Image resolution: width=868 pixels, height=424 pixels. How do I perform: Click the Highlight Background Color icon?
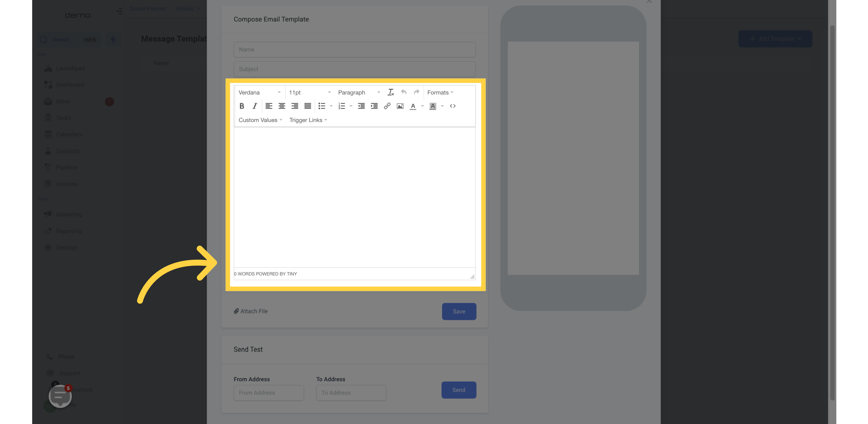click(x=433, y=106)
